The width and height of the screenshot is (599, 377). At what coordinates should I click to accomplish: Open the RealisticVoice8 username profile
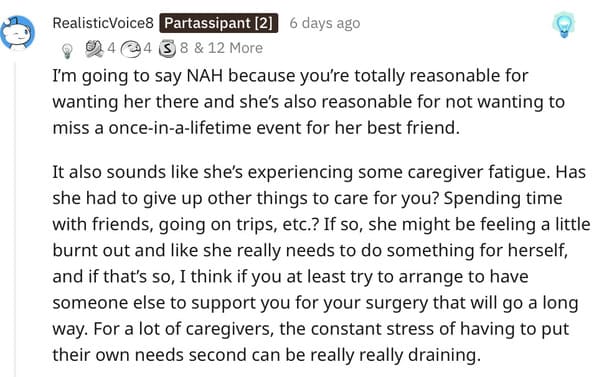[x=103, y=23]
